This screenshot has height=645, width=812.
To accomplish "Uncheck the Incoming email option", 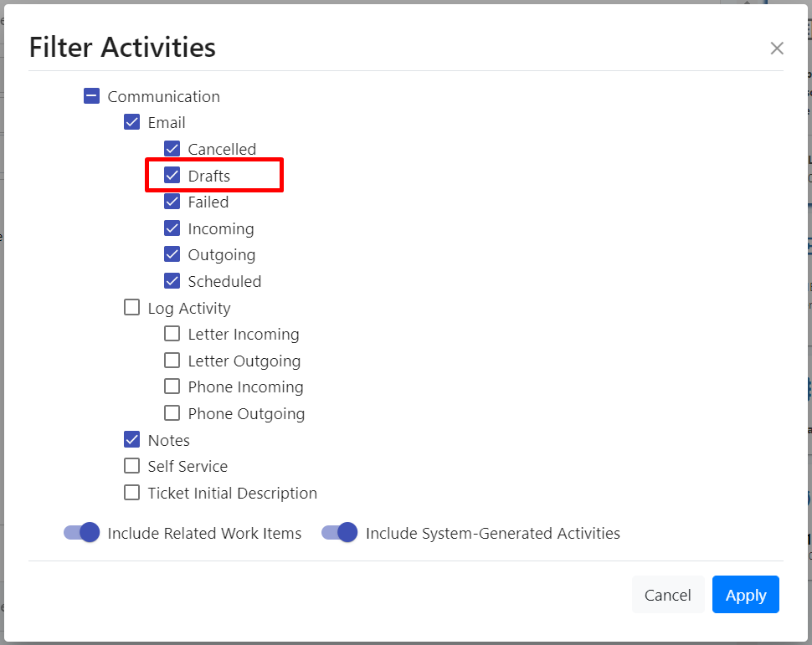I will (x=172, y=228).
